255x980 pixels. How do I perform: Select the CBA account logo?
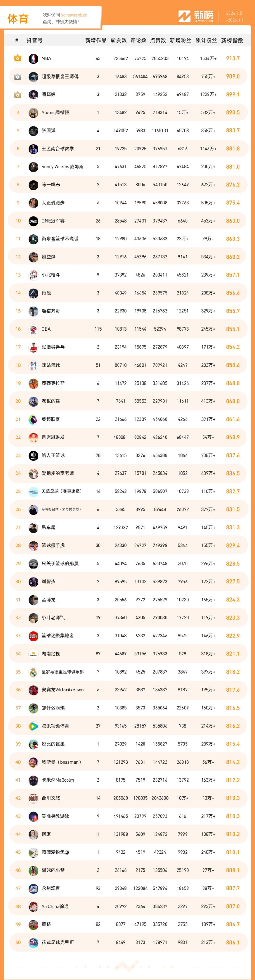pos(33,329)
